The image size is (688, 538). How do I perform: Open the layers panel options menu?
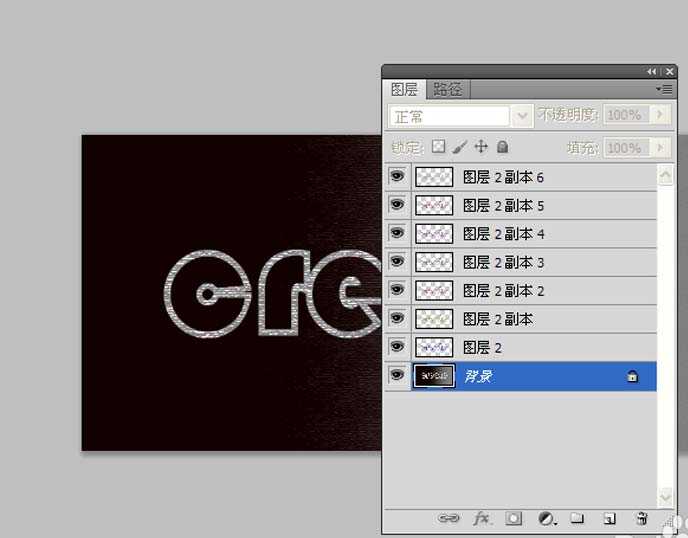click(665, 90)
